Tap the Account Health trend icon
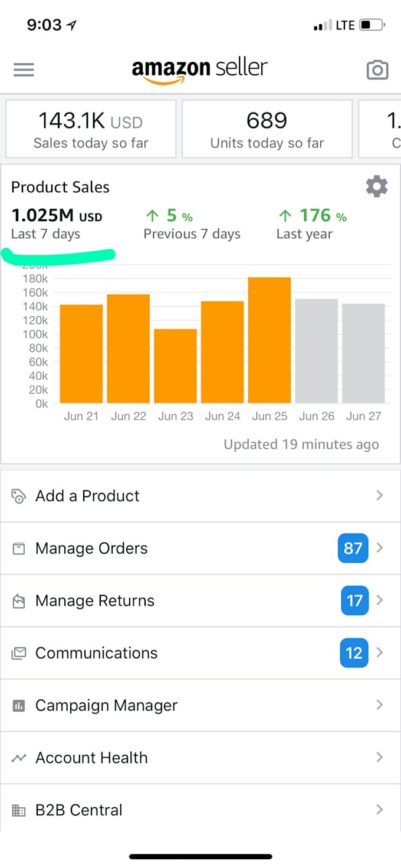 pos(19,758)
